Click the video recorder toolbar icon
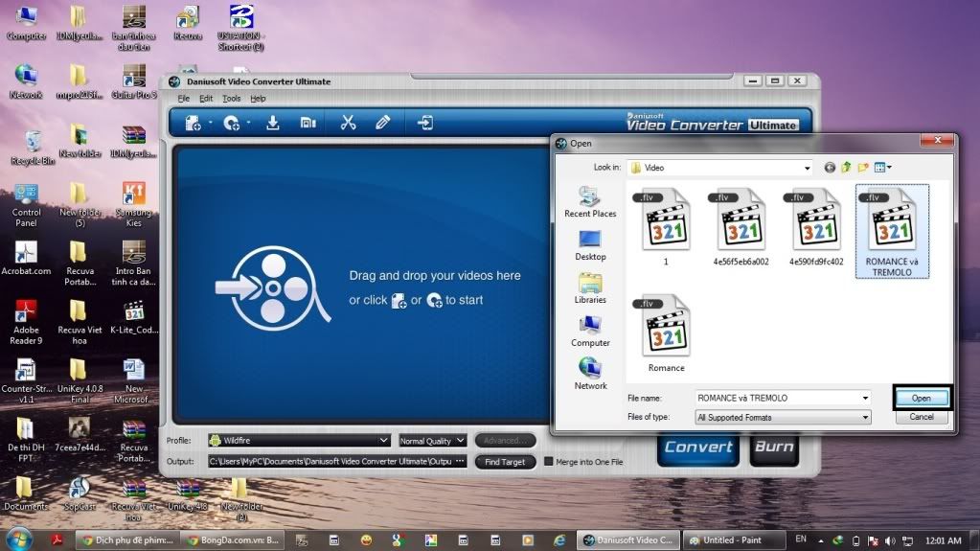Viewport: 980px width, 551px height. click(x=308, y=123)
